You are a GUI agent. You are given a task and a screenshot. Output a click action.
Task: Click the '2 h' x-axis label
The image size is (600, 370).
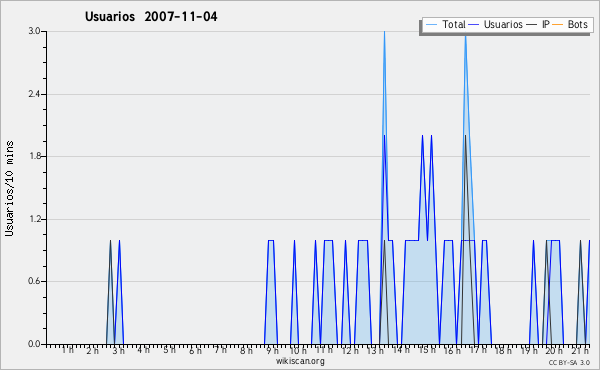pyautogui.click(x=93, y=350)
